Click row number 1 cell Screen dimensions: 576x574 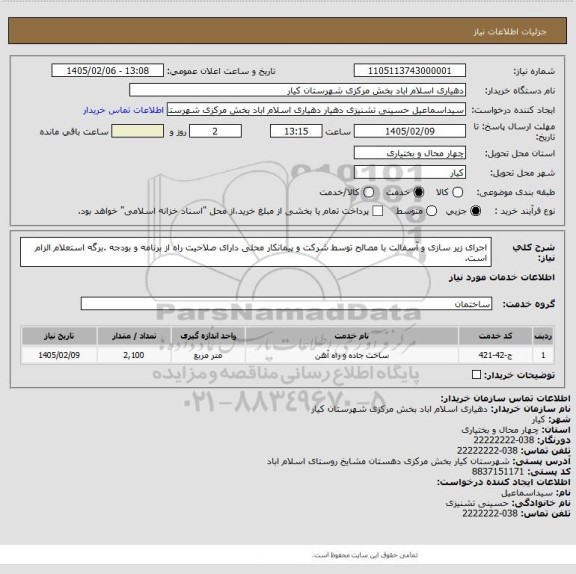click(x=543, y=355)
